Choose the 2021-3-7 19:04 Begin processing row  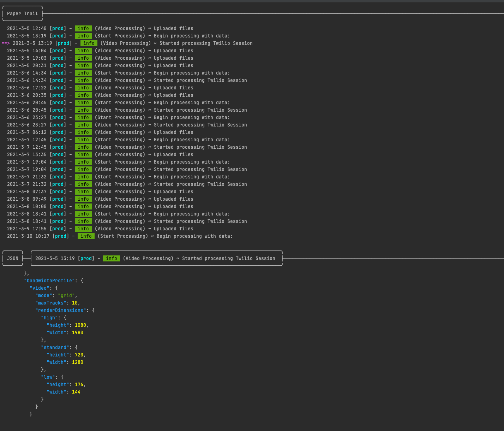(118, 162)
